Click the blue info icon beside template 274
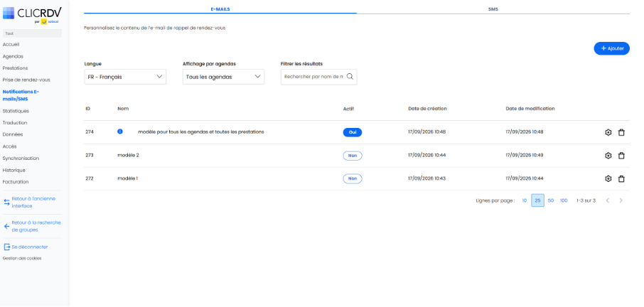The image size is (644, 307). coord(120,131)
